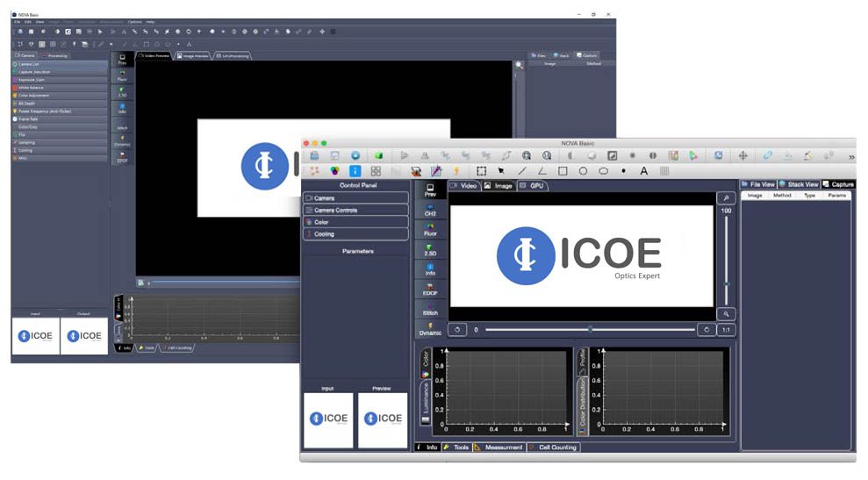Toggle the CH2 mode button
Viewport: 868px width, 480px height.
tap(430, 211)
